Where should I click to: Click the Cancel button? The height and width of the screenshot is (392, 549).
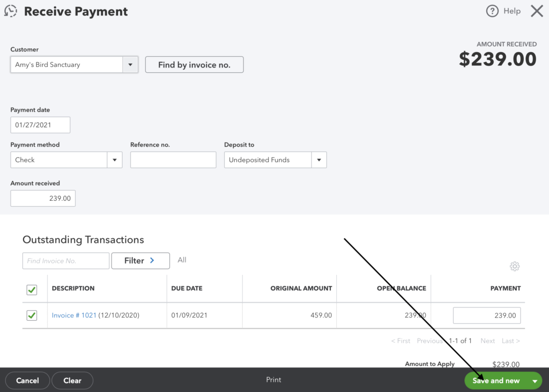pos(27,380)
